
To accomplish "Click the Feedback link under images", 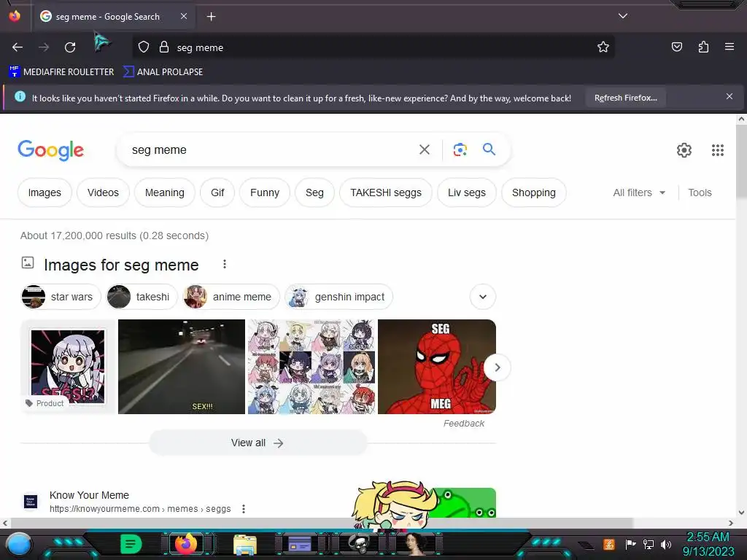I will [463, 424].
